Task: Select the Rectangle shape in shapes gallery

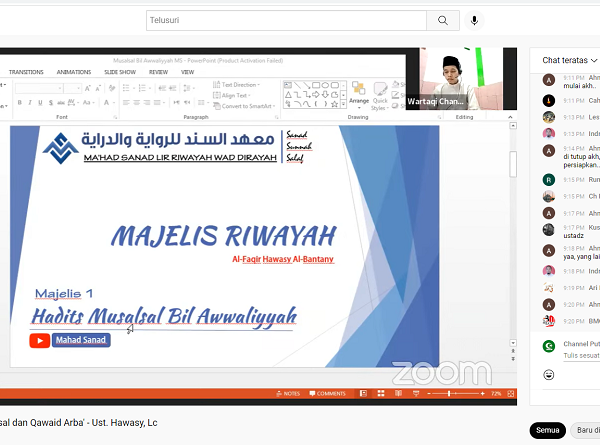Action: (x=316, y=85)
